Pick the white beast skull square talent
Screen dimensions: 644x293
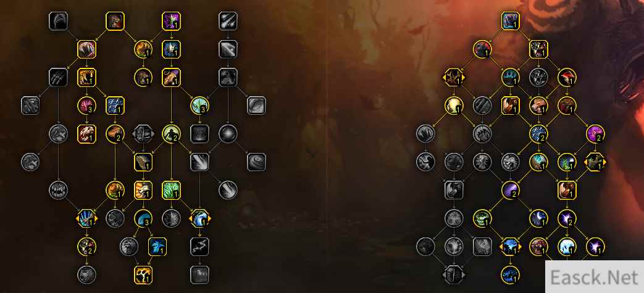pyautogui.click(x=86, y=134)
